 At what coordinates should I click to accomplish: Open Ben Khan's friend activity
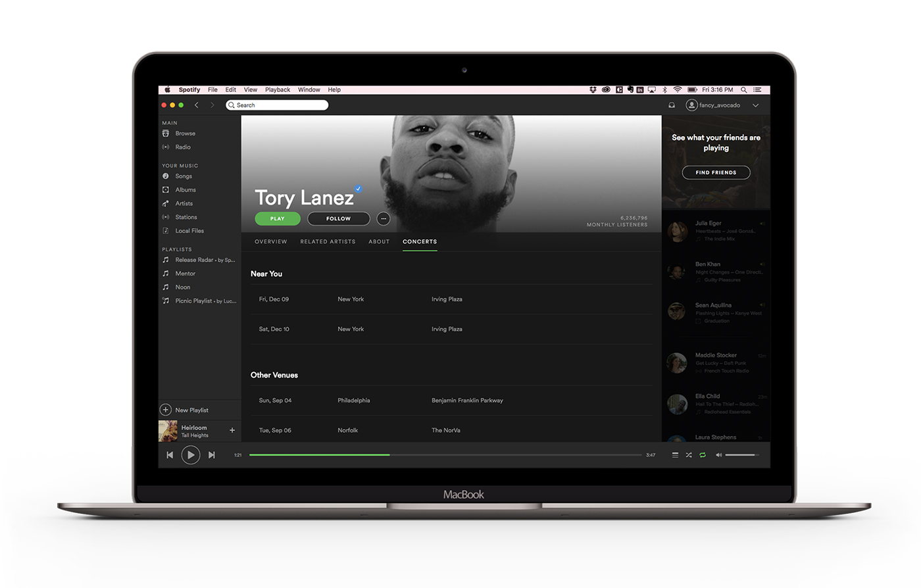716,272
